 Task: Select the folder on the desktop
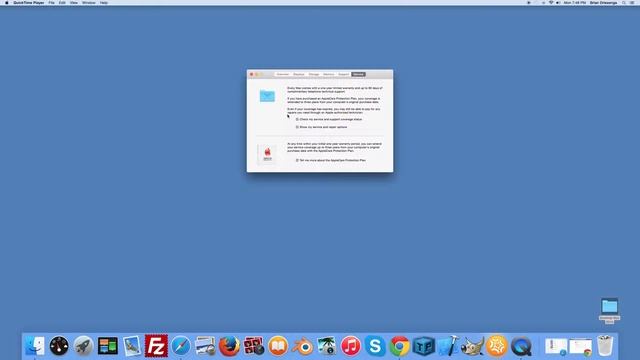click(609, 306)
